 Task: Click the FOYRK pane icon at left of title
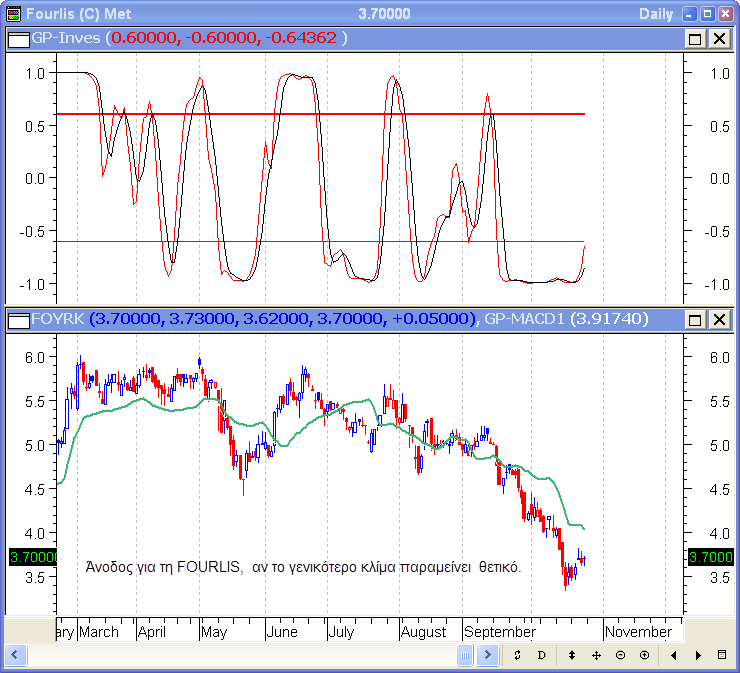(x=18, y=319)
